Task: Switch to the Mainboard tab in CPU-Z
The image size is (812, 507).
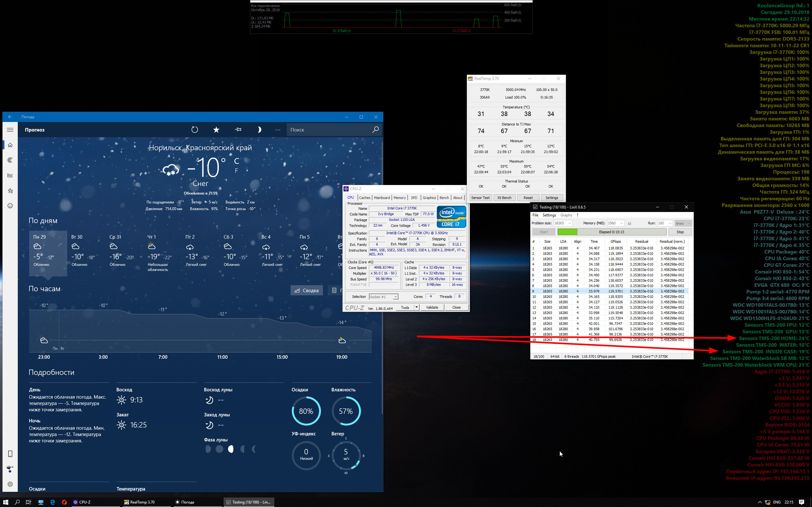Action: pos(382,198)
